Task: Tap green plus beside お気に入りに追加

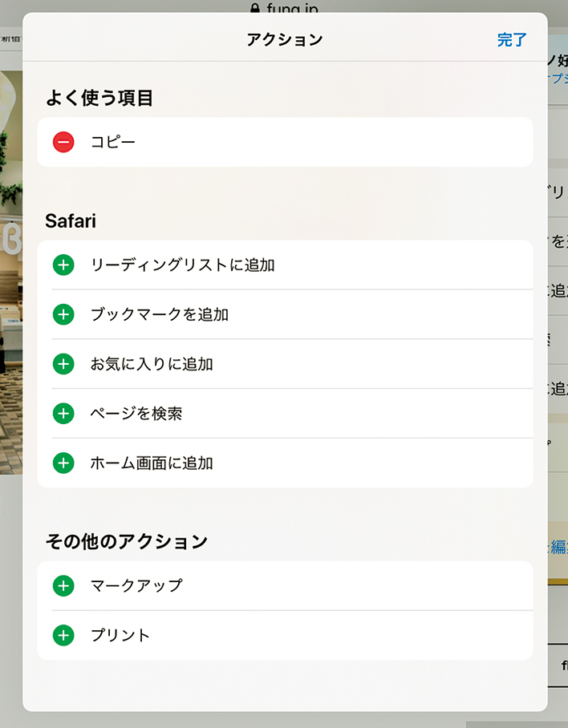Action: click(63, 364)
